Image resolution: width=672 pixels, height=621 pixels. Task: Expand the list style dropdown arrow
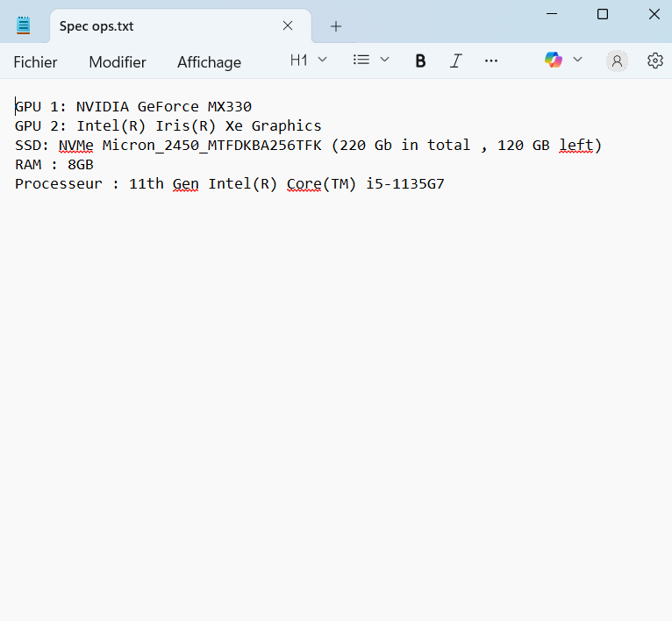[x=385, y=60]
